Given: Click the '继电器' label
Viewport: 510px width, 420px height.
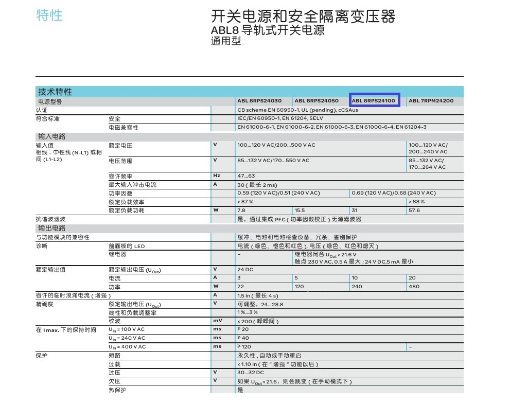Looking at the screenshot, I should click(x=117, y=254).
